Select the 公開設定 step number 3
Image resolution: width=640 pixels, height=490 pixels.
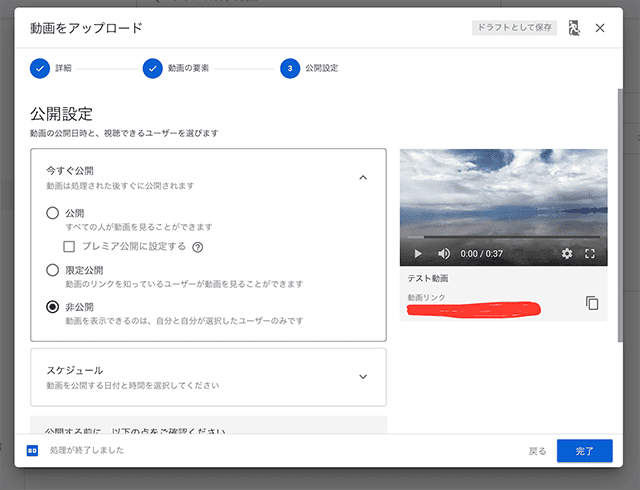point(290,68)
